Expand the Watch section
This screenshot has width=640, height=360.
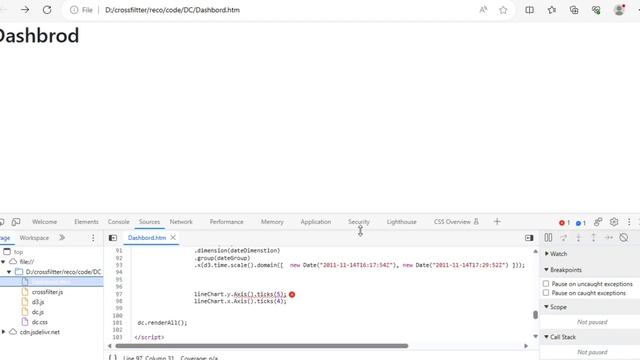click(547, 253)
